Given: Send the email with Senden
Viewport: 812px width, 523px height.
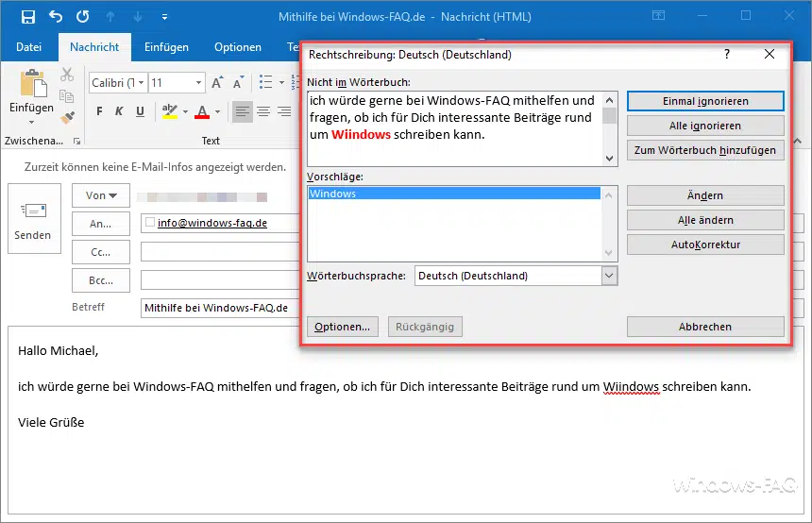Looking at the screenshot, I should (33, 218).
